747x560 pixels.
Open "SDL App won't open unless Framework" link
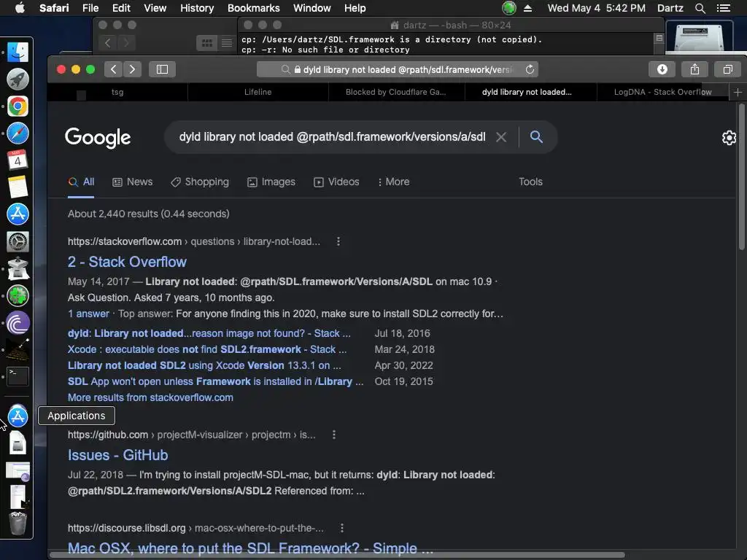215,381
